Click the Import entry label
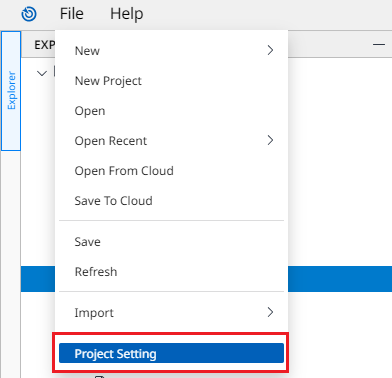The image size is (392, 378). 94,313
